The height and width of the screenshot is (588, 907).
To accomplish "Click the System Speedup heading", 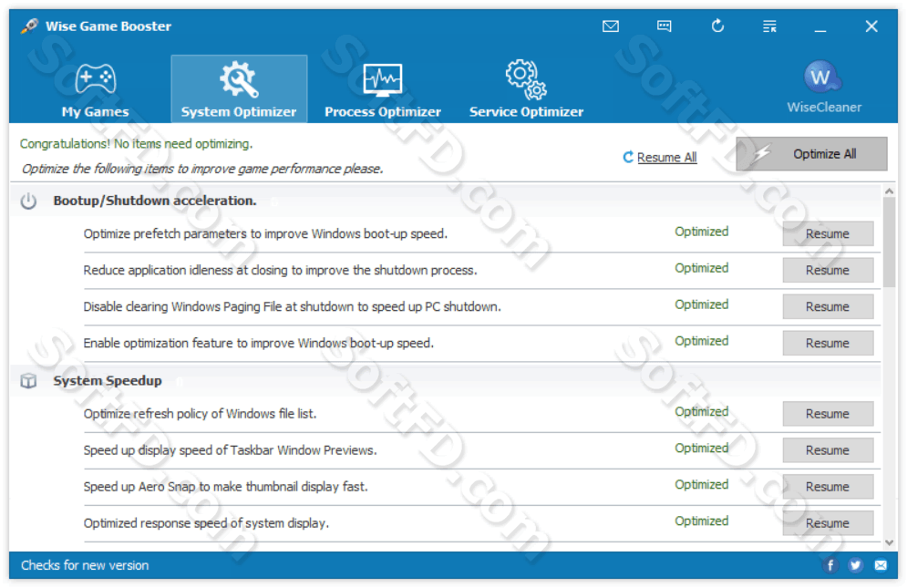I will click(108, 381).
